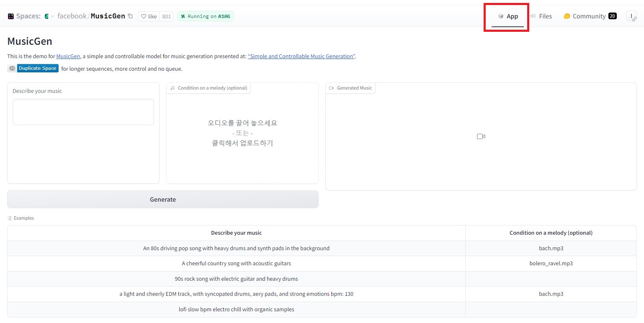Click the Describe your music column header
The height and width of the screenshot is (323, 644).
(x=236, y=233)
